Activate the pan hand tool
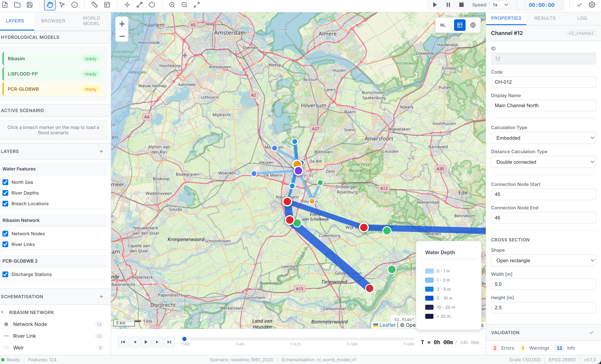This screenshot has height=364, width=601. (50, 5)
